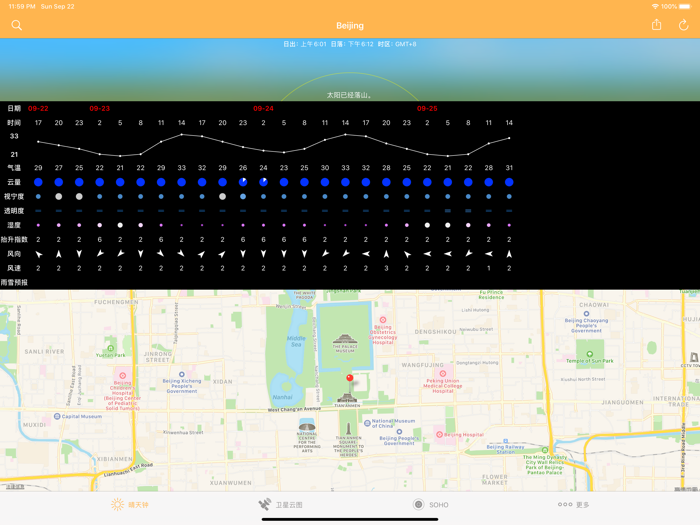700x525 pixels.
Task: Tap Tiananmen Square Monument landmark icon
Action: pos(349,429)
